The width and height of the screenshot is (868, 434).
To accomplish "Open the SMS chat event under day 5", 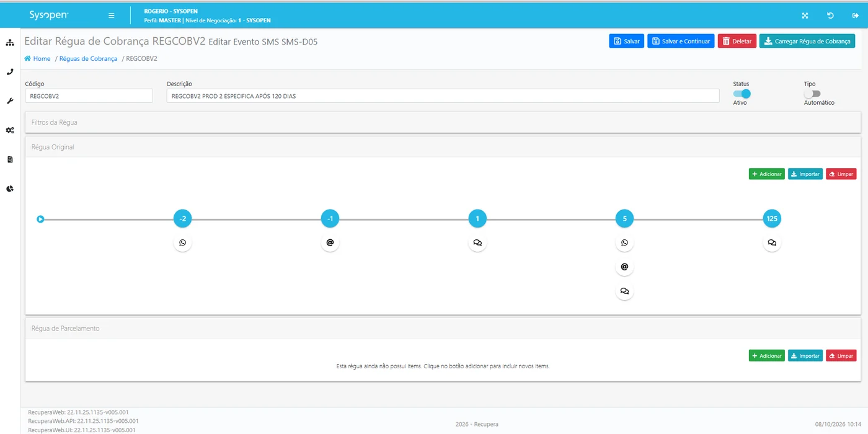I will (624, 291).
